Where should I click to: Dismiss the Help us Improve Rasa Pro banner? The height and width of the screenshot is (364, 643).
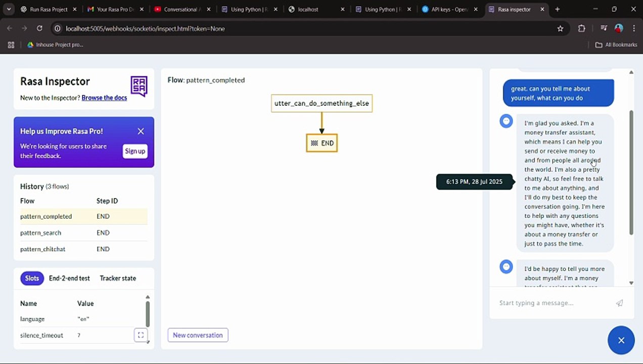tap(141, 131)
